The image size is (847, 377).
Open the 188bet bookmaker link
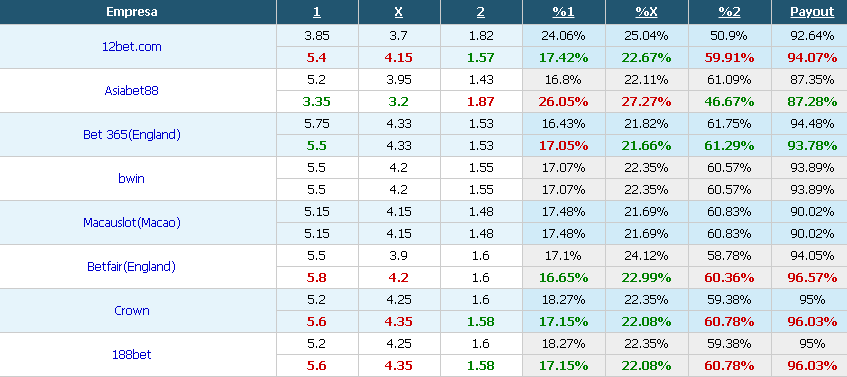click(132, 354)
